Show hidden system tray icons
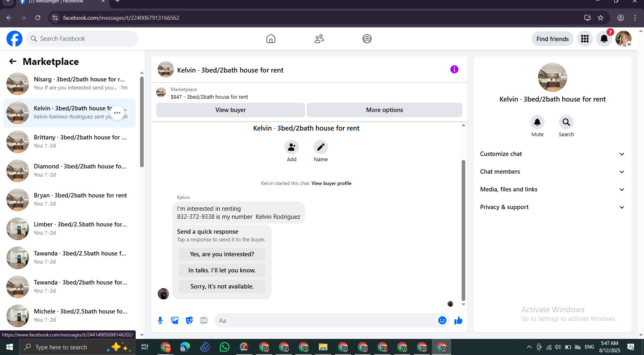Viewport: 644px width, 355px height. pyautogui.click(x=529, y=347)
